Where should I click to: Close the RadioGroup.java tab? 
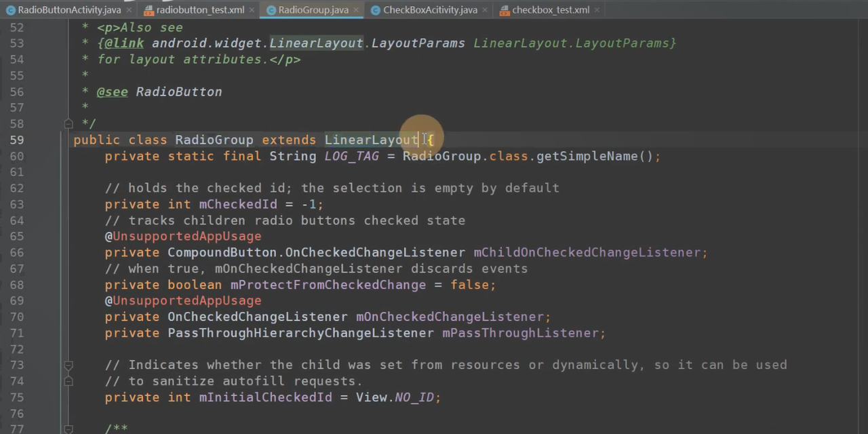pos(357,9)
